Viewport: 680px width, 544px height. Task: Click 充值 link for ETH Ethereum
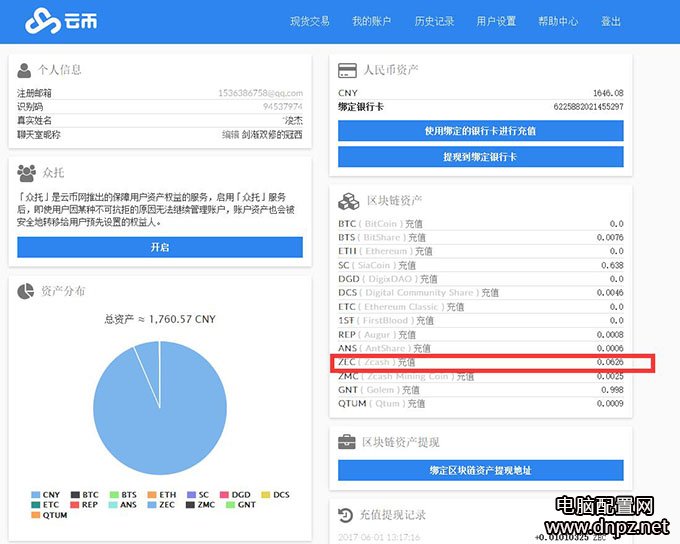point(424,251)
